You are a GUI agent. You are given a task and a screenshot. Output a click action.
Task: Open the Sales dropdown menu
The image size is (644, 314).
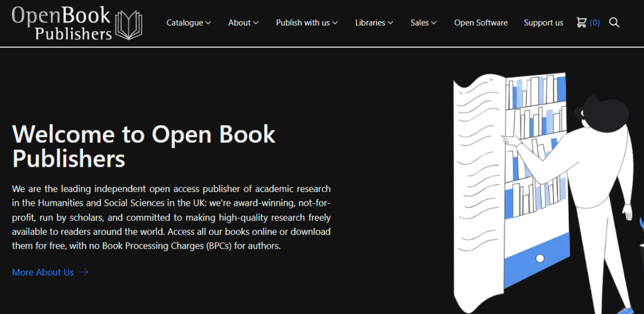tap(423, 23)
